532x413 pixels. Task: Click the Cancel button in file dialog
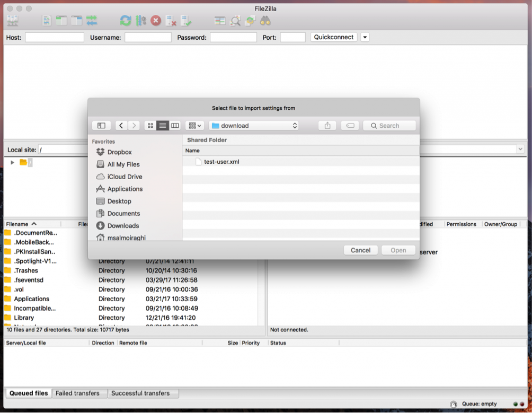coord(360,250)
